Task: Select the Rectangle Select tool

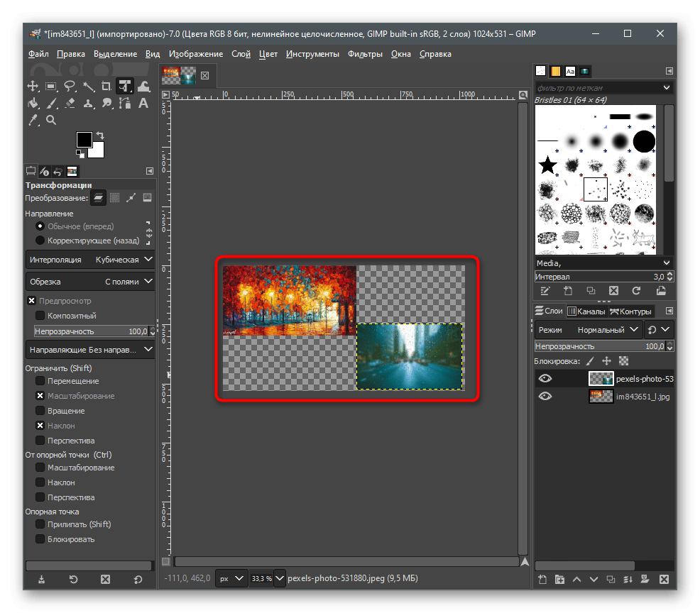Action: coord(51,86)
